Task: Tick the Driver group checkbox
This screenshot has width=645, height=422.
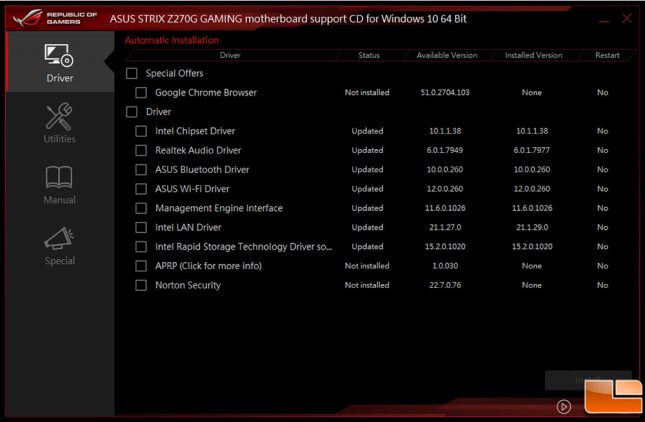Action: [x=132, y=112]
